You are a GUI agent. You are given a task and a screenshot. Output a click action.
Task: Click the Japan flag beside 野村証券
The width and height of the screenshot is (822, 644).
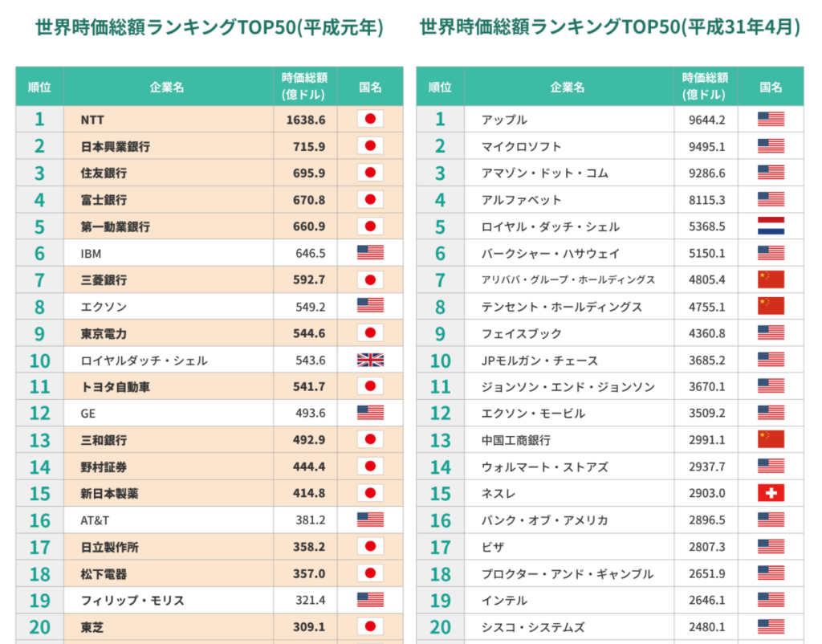(370, 467)
